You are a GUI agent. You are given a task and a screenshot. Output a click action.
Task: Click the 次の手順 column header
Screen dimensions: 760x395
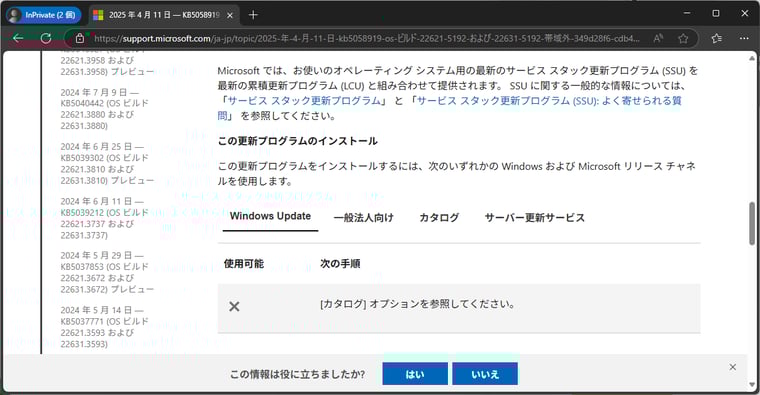pos(340,264)
